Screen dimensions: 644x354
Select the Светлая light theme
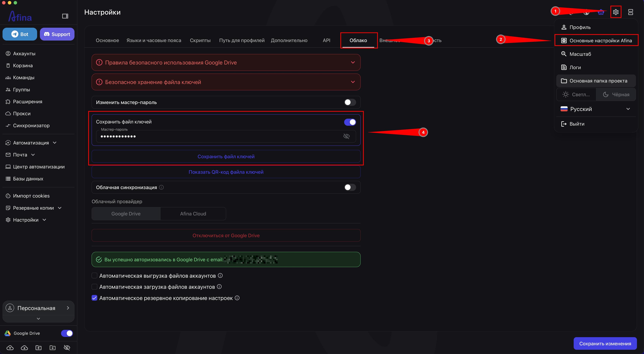[576, 94]
